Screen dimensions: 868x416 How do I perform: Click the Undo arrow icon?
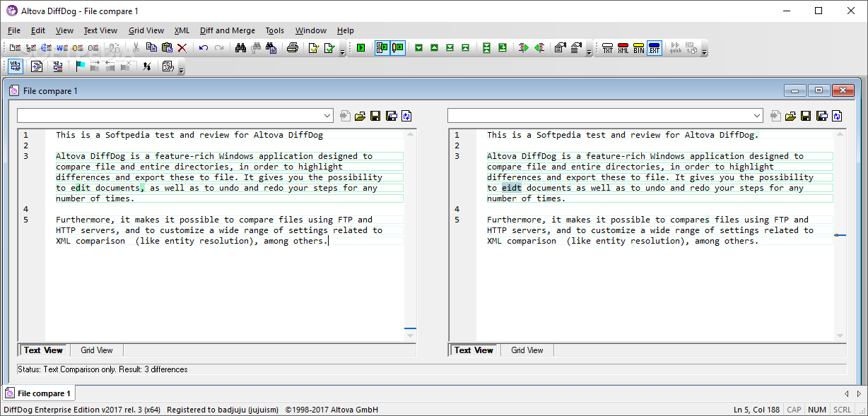point(204,48)
